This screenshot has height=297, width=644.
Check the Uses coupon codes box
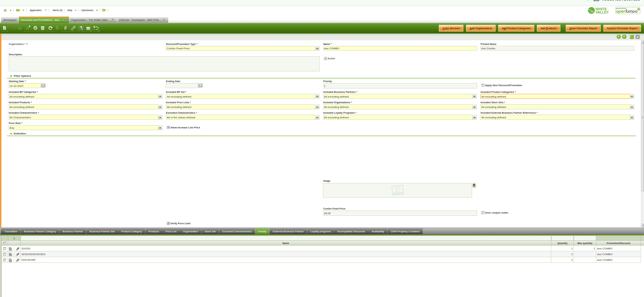[483, 213]
